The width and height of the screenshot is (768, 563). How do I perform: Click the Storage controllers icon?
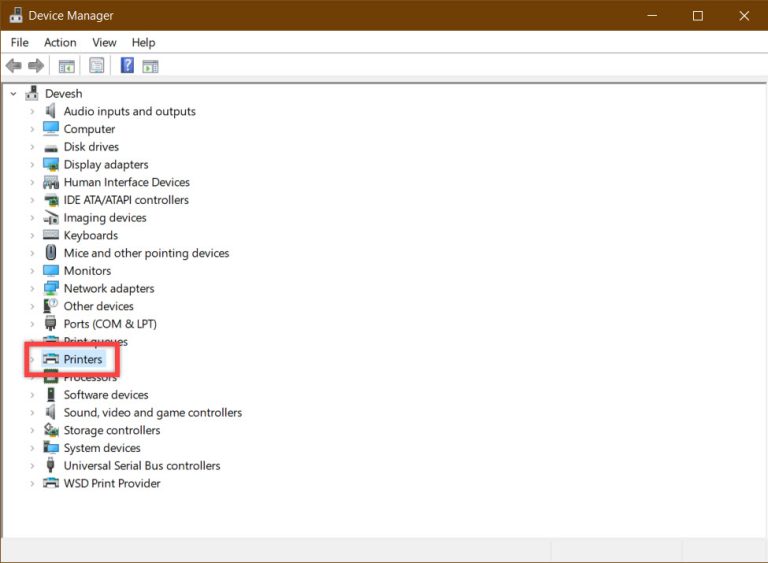(51, 430)
